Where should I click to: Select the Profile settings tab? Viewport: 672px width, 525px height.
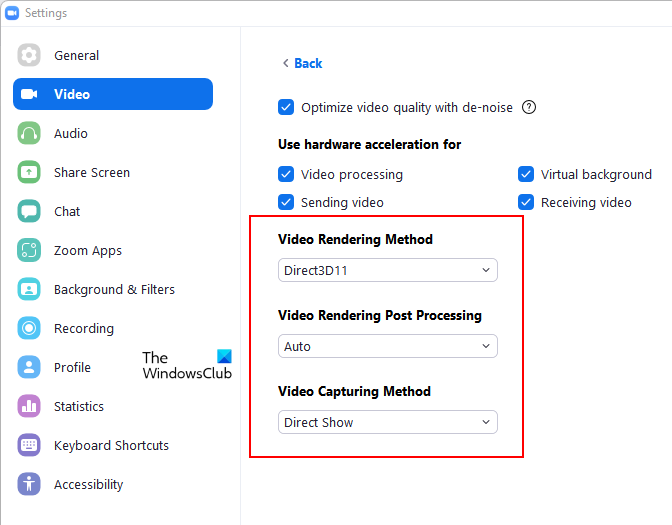[72, 367]
